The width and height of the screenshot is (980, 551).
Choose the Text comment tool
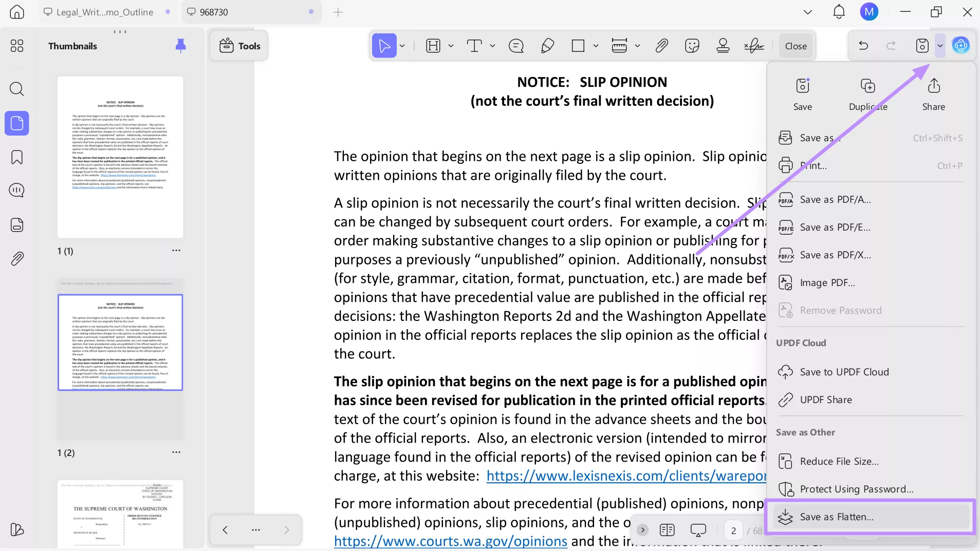point(474,46)
